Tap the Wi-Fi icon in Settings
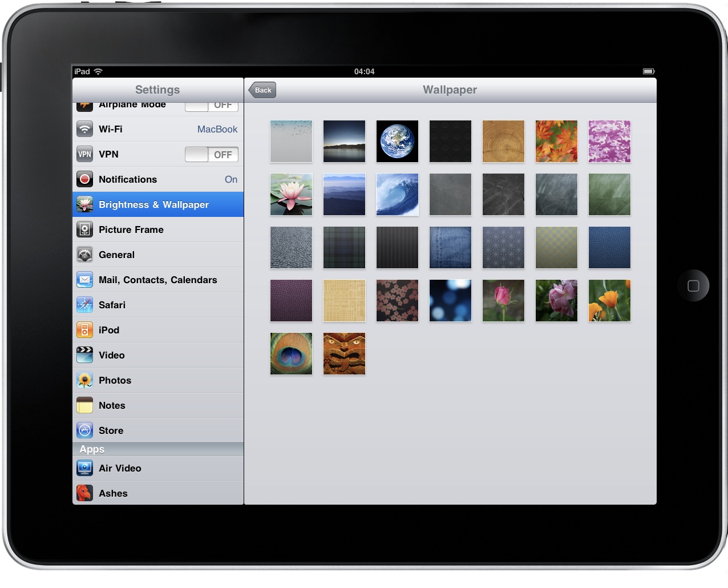Image resolution: width=728 pixels, height=588 pixels. coord(84,129)
